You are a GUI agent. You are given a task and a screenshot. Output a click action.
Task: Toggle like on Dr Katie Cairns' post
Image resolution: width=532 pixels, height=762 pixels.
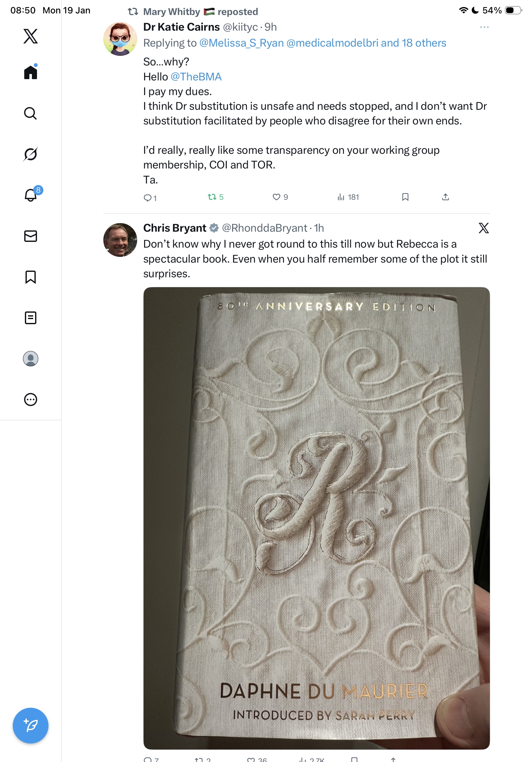point(276,197)
